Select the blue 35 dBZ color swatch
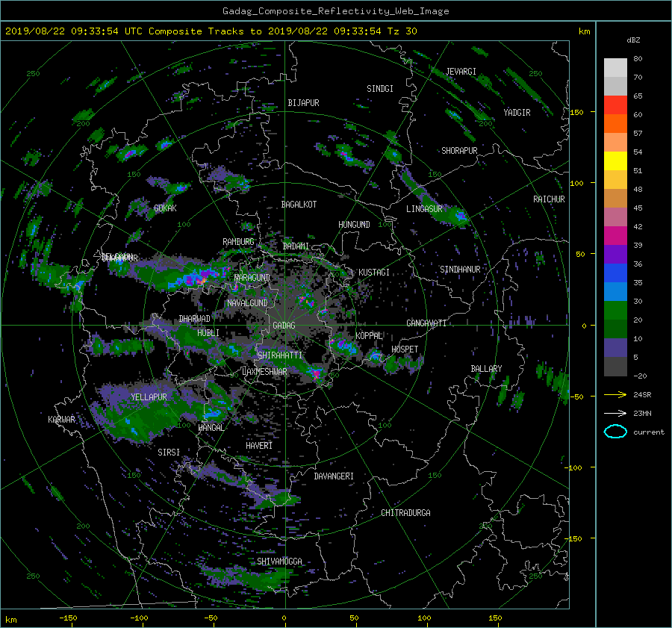 (x=615, y=273)
